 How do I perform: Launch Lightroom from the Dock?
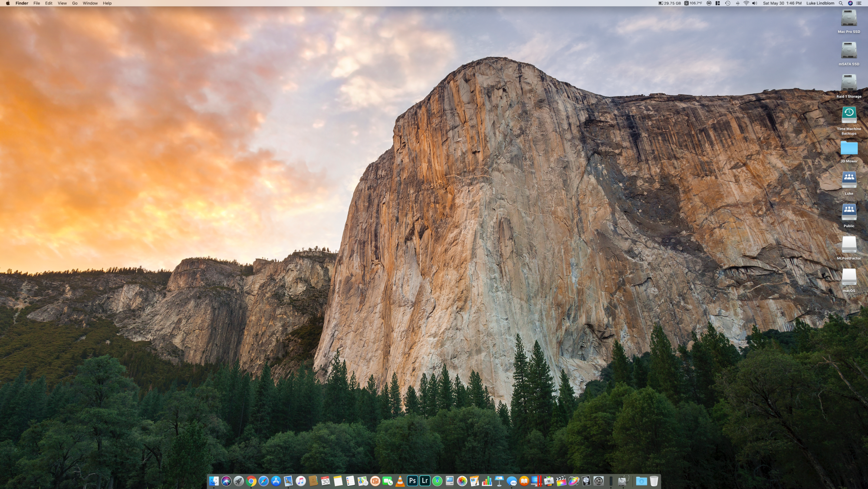point(425,481)
